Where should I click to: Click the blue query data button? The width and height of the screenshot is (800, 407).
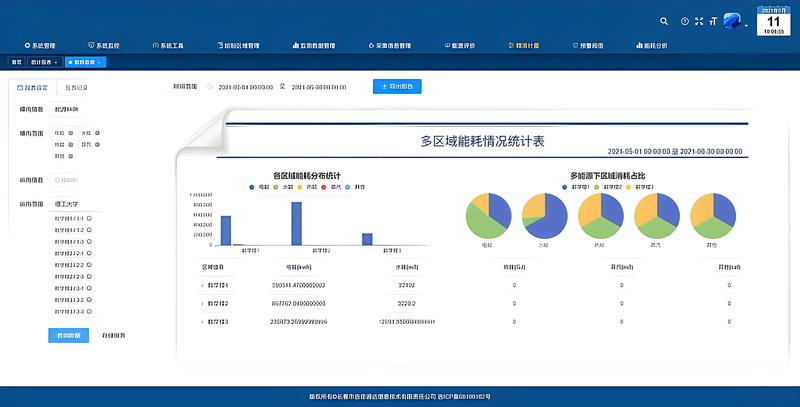68,336
